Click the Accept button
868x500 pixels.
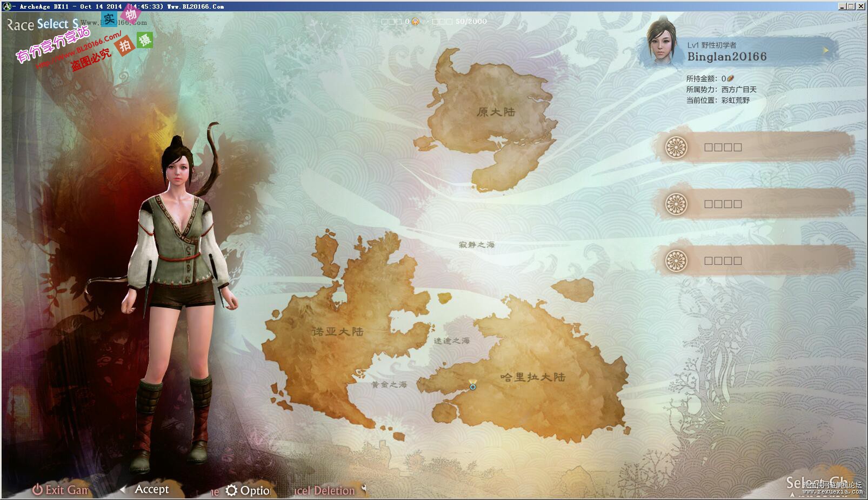pos(152,489)
